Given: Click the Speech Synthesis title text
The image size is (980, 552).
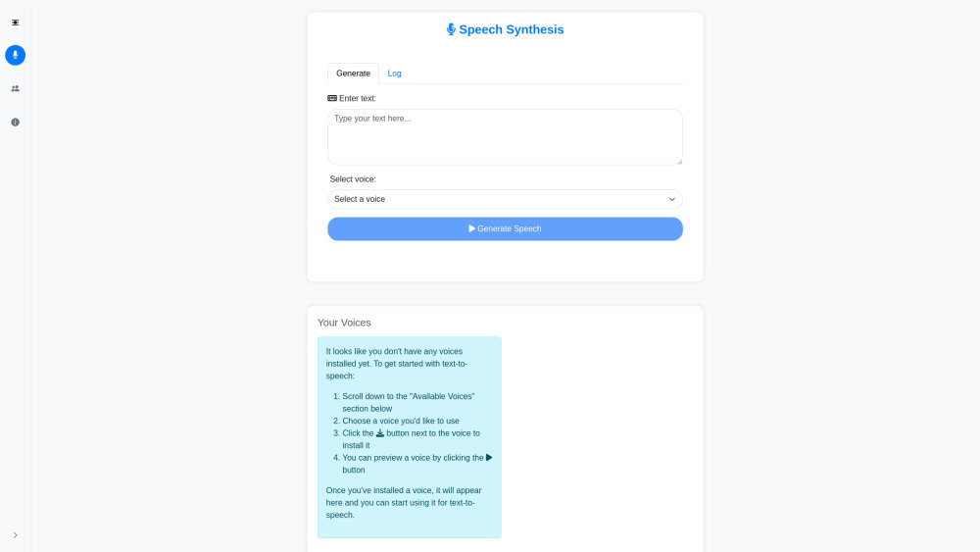Looking at the screenshot, I should 512,29.
